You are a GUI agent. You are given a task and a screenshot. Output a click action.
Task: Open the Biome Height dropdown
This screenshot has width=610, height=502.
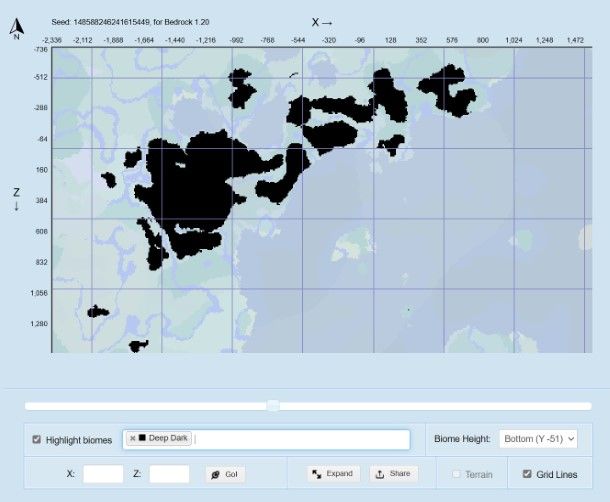click(537, 439)
